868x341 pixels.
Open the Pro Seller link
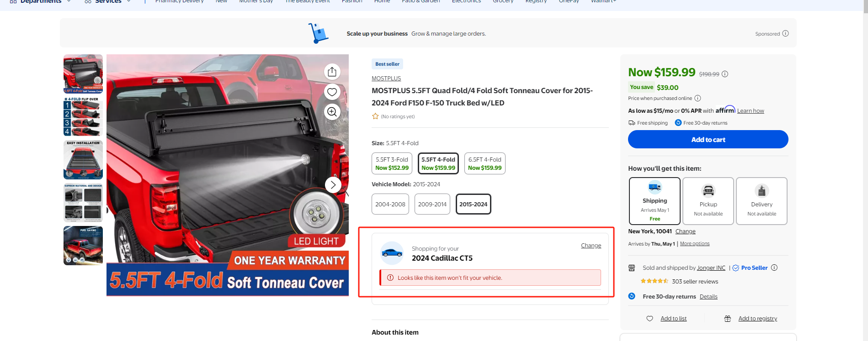[754, 268]
